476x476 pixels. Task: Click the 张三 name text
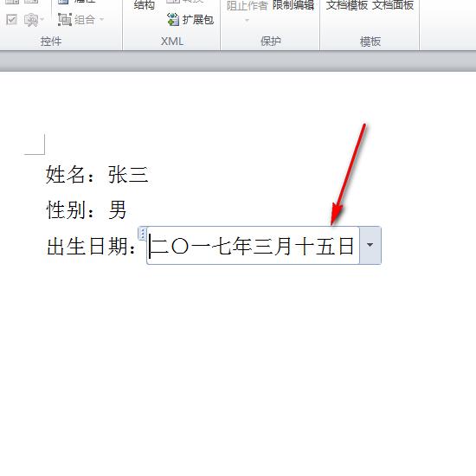pyautogui.click(x=128, y=175)
